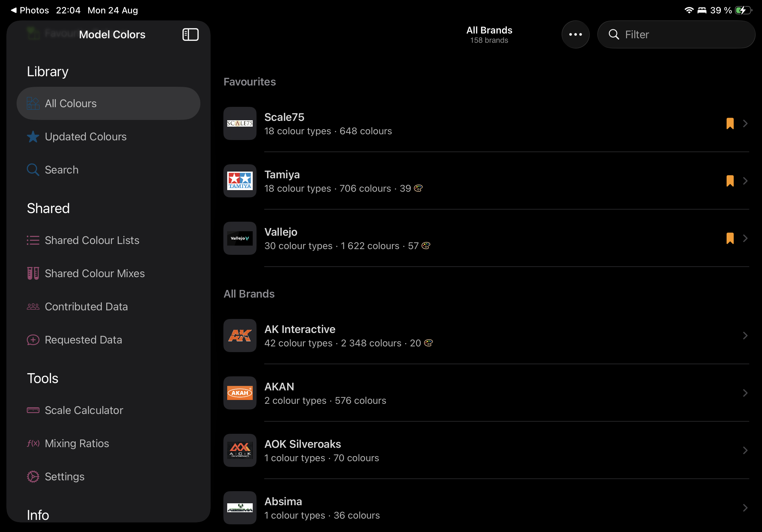Image resolution: width=762 pixels, height=532 pixels.
Task: Click the Shared Colour Mixes test-tube icon
Action: click(33, 273)
